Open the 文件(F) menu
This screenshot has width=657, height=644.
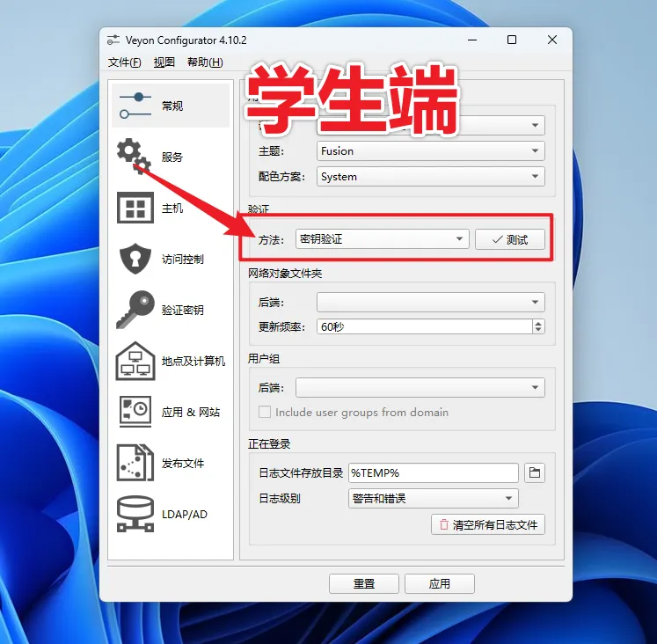124,62
